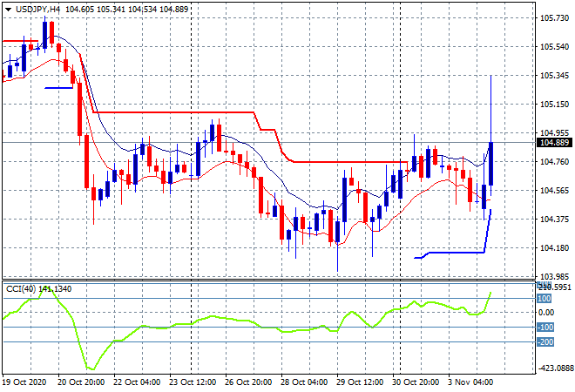Click the 19 Oct 2020 date label
The width and height of the screenshot is (575, 392).
coord(24,382)
